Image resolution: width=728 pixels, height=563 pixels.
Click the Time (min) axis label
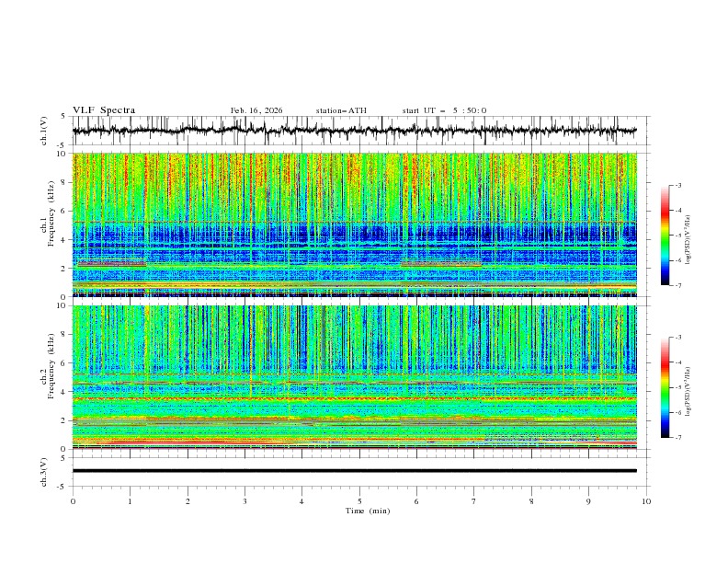point(366,510)
